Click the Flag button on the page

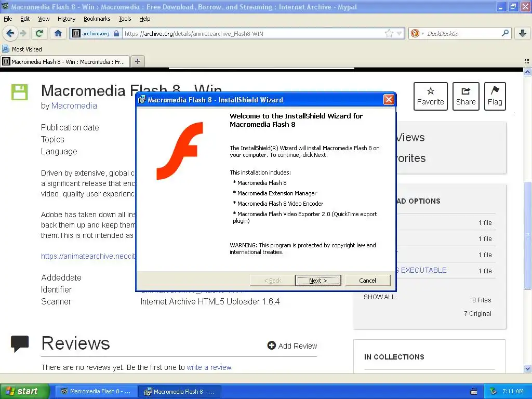click(495, 96)
